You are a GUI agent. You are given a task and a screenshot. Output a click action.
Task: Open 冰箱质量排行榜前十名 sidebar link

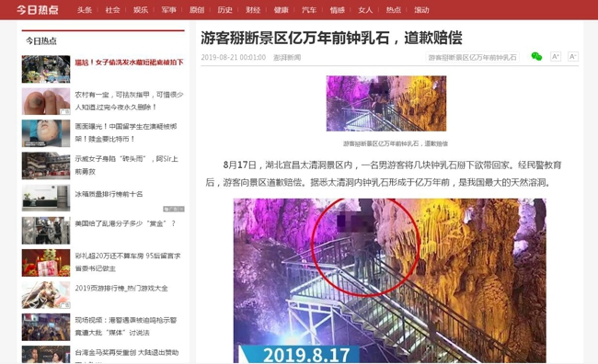pyautogui.click(x=109, y=194)
